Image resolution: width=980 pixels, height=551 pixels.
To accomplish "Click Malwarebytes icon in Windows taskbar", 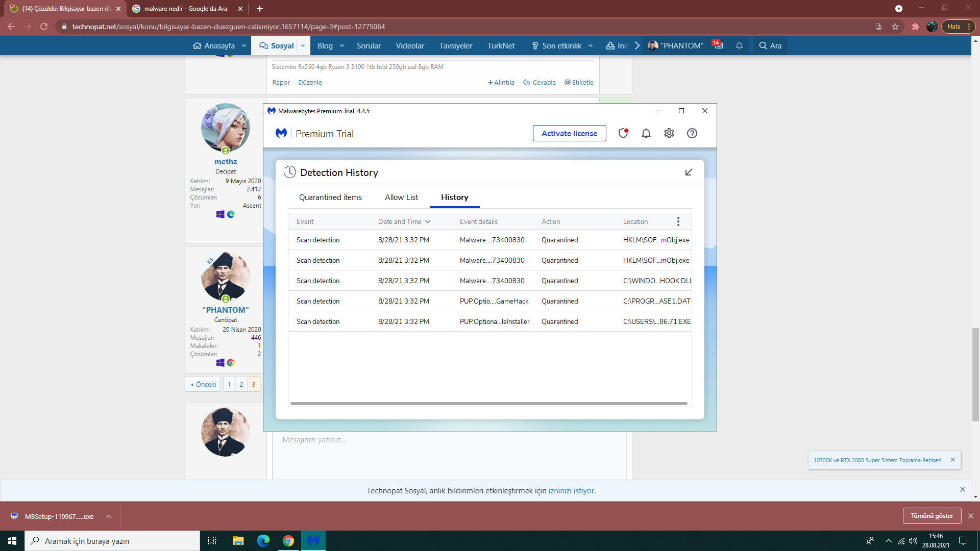I will pos(313,541).
